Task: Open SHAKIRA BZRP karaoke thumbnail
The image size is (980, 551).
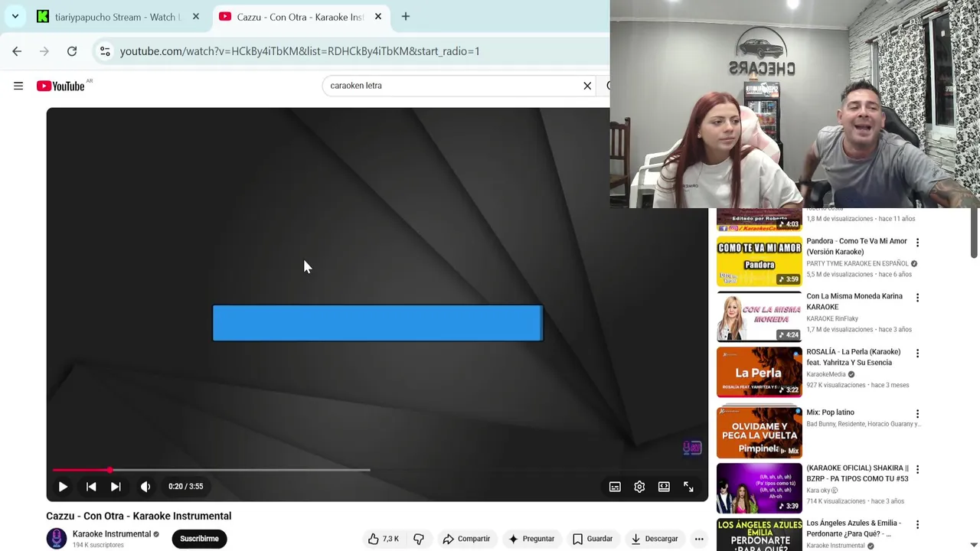Action: point(759,488)
